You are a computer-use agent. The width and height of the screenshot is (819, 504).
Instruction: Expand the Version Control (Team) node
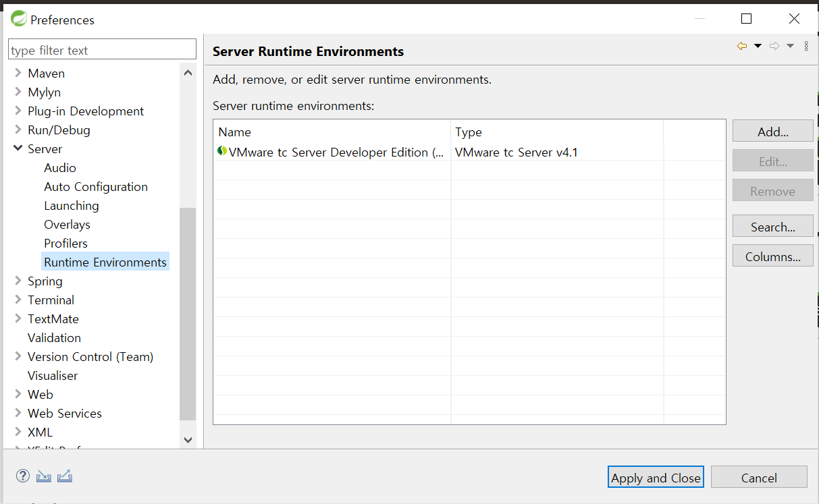18,356
